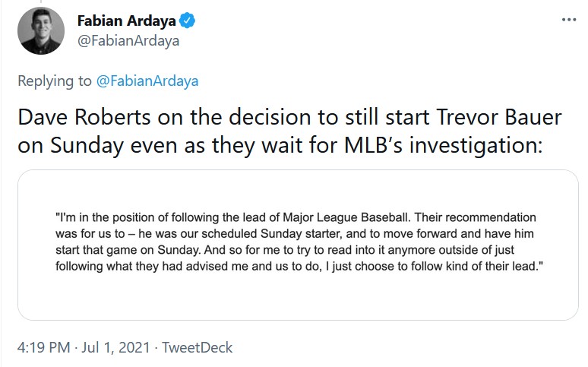Open Fabian Ardaya's profile photo

coord(40,31)
